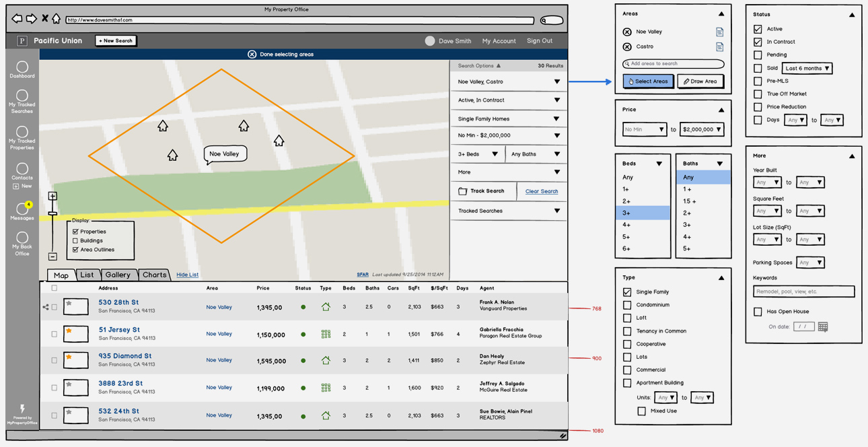
Task: Remove Noe Valley from Areas list
Action: (627, 32)
